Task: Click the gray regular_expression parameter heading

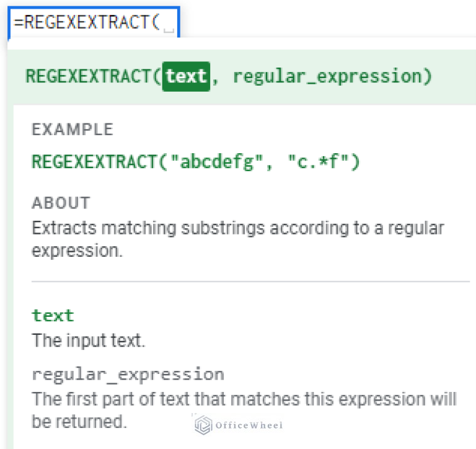Action: (128, 375)
